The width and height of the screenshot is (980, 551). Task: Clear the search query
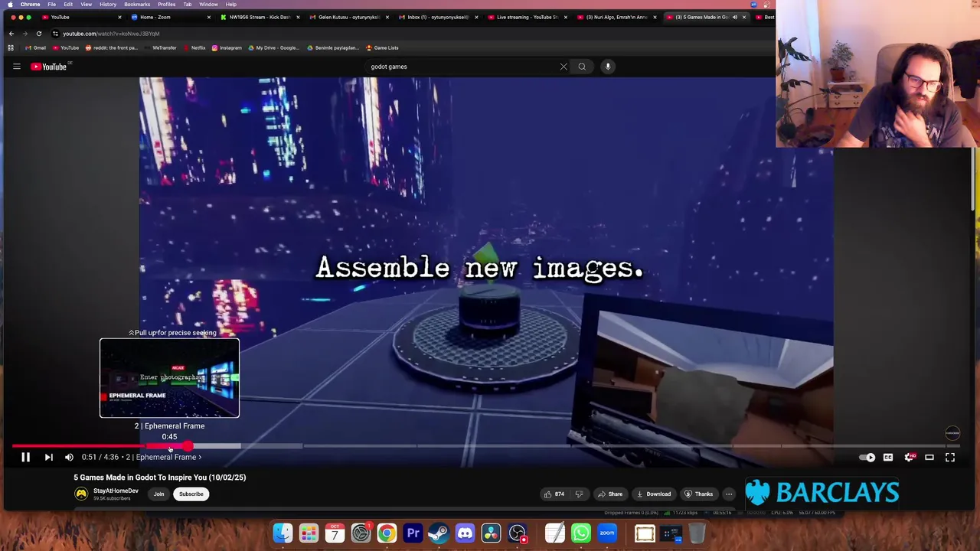coord(563,67)
